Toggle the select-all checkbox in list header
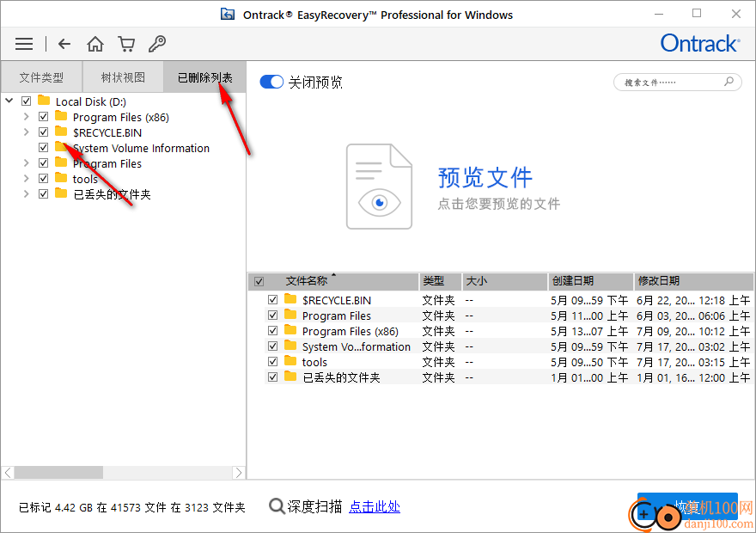This screenshot has height=533, width=756. point(259,281)
